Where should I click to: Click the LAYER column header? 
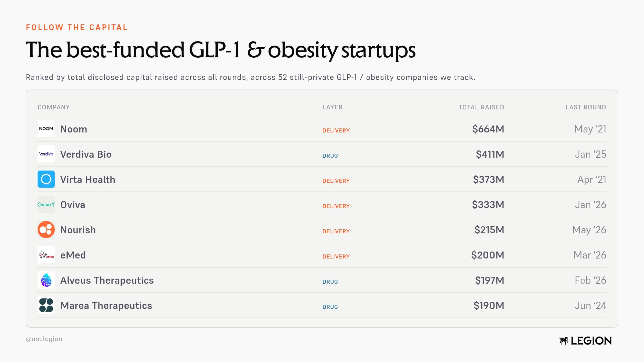pos(332,107)
